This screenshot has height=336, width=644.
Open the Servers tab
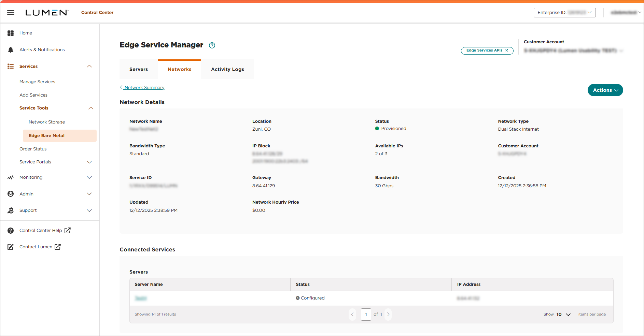click(138, 69)
